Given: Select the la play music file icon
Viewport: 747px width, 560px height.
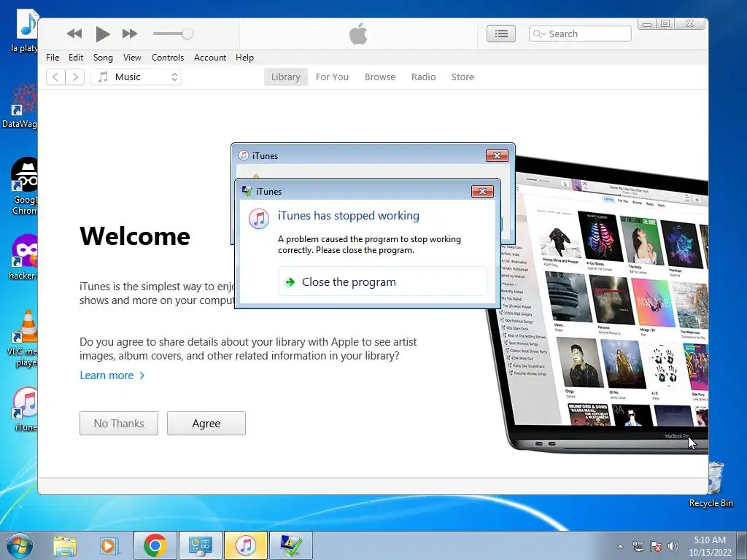Looking at the screenshot, I should (x=26, y=31).
